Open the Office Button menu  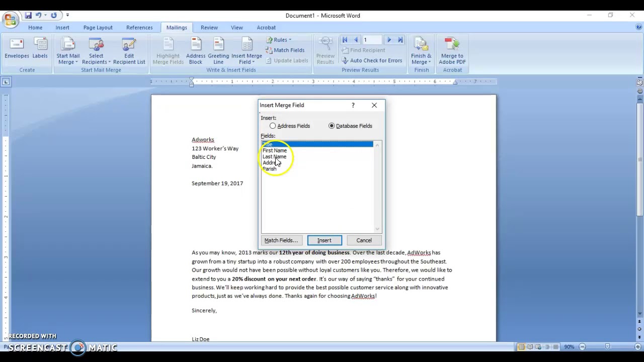point(10,20)
